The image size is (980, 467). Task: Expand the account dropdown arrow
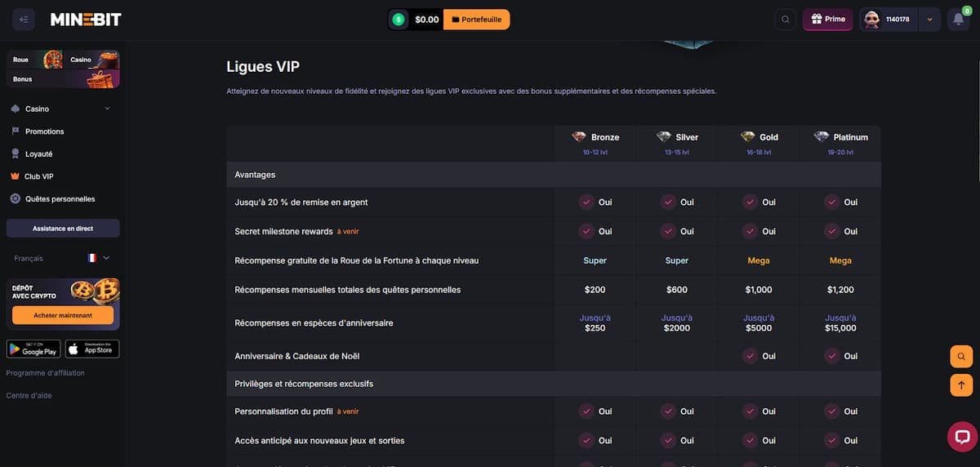929,20
